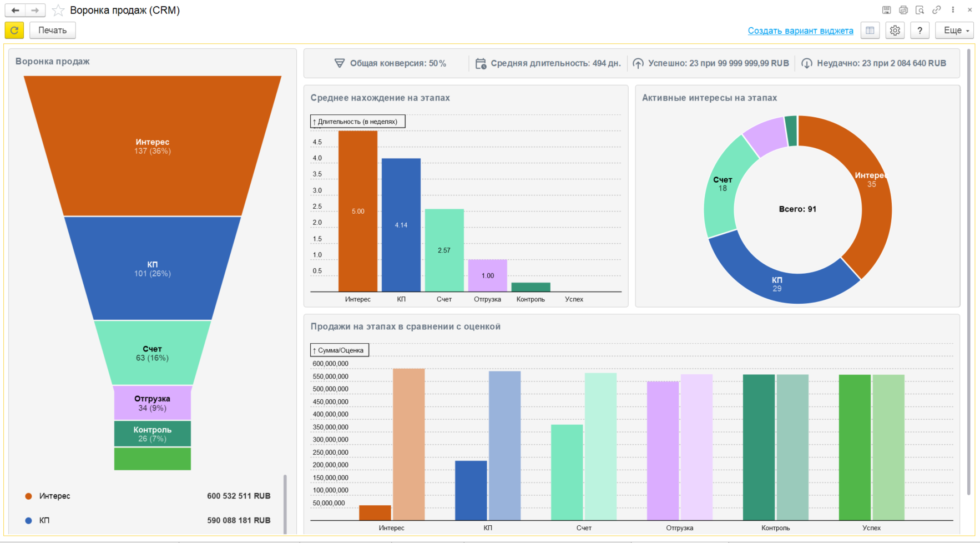This screenshot has width=980, height=543.
Task: Add report to favorites with star
Action: click(x=58, y=11)
